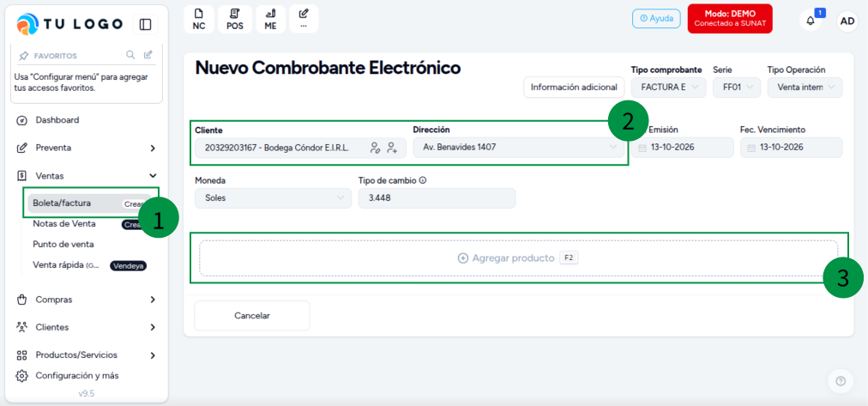The image size is (868, 406).
Task: Open the Serie FF01 dropdown
Action: pos(737,88)
